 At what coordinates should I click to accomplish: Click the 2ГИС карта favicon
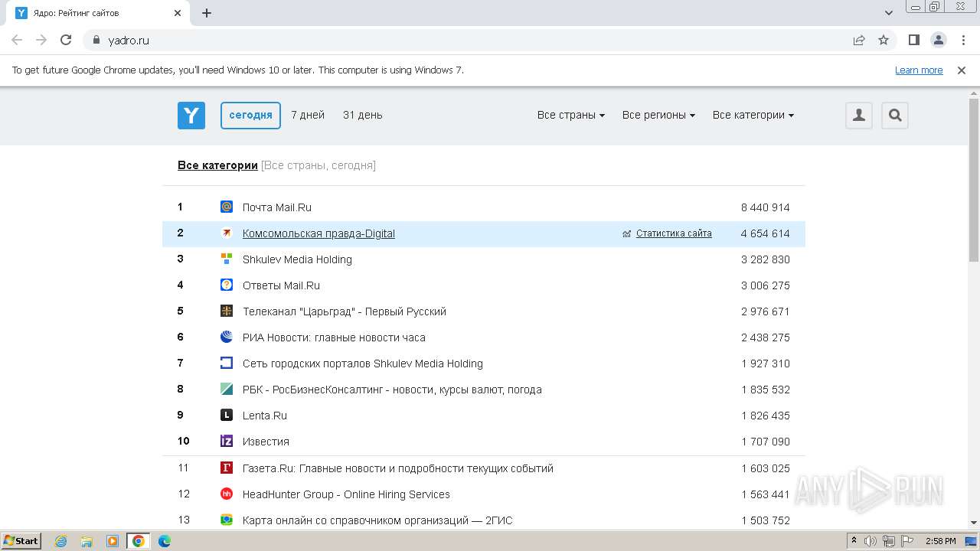pyautogui.click(x=227, y=520)
